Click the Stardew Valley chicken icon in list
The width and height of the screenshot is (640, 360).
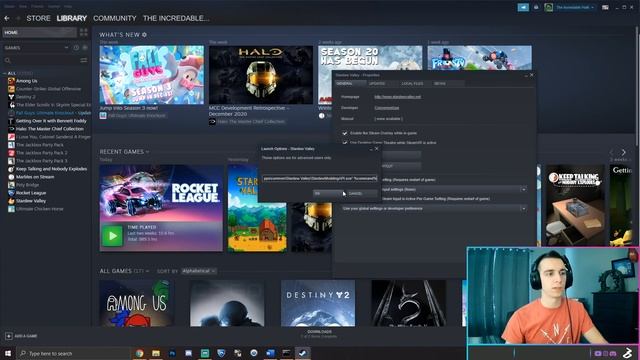point(11,201)
